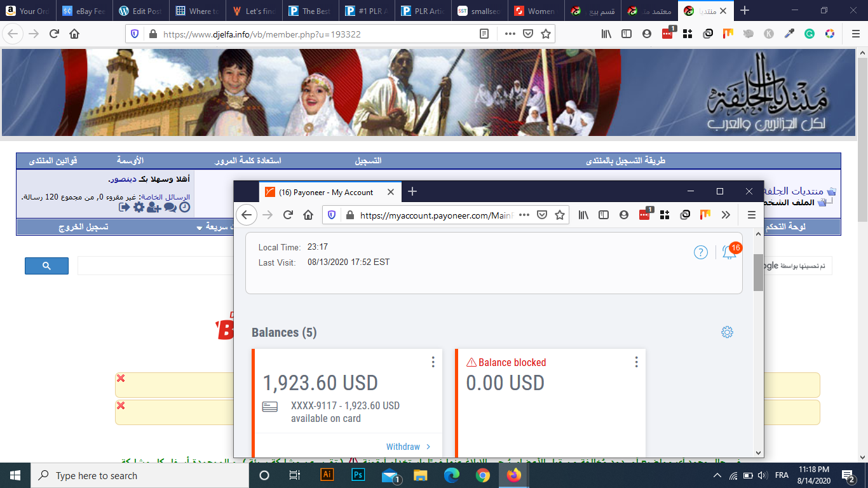Click Withdraw link on USD balance card
Screen dimensions: 868x488
pyautogui.click(x=409, y=447)
